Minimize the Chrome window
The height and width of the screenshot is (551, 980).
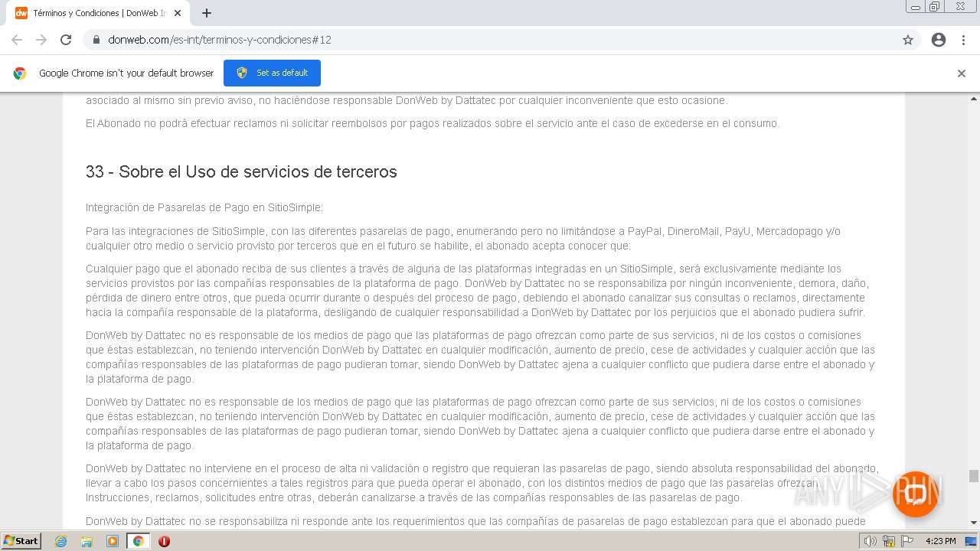click(916, 7)
